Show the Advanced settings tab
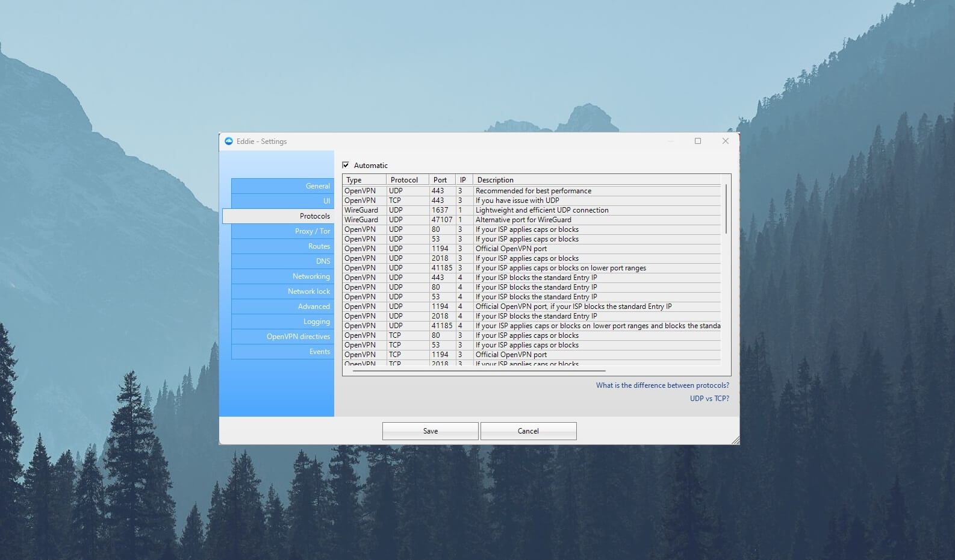The width and height of the screenshot is (955, 560). (282, 306)
